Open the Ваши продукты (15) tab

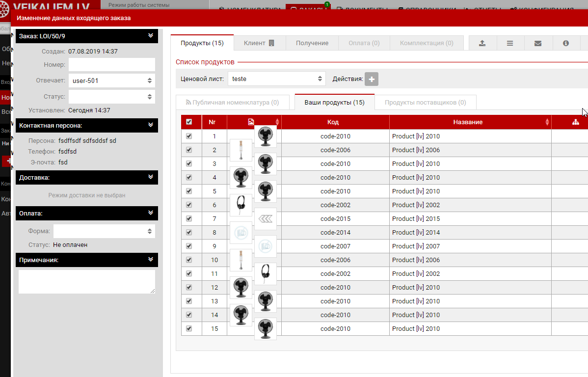(x=334, y=103)
